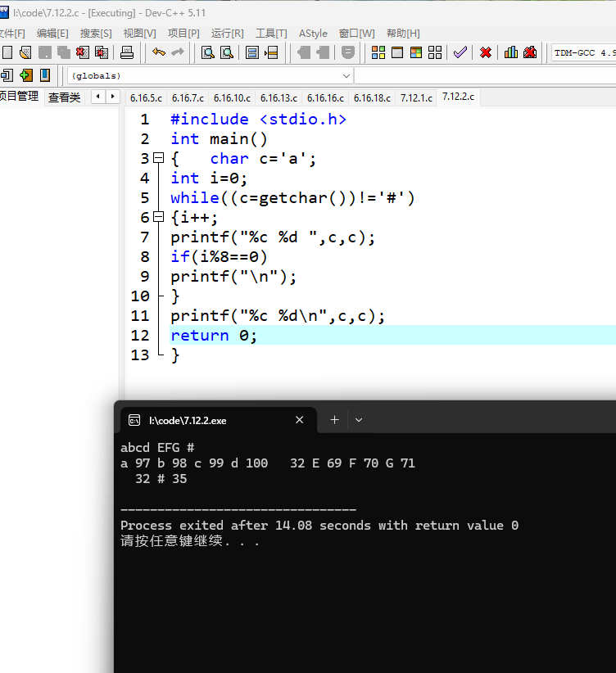Collapse the code fold at line 6
Screen dimensions: 616x673
[159, 217]
